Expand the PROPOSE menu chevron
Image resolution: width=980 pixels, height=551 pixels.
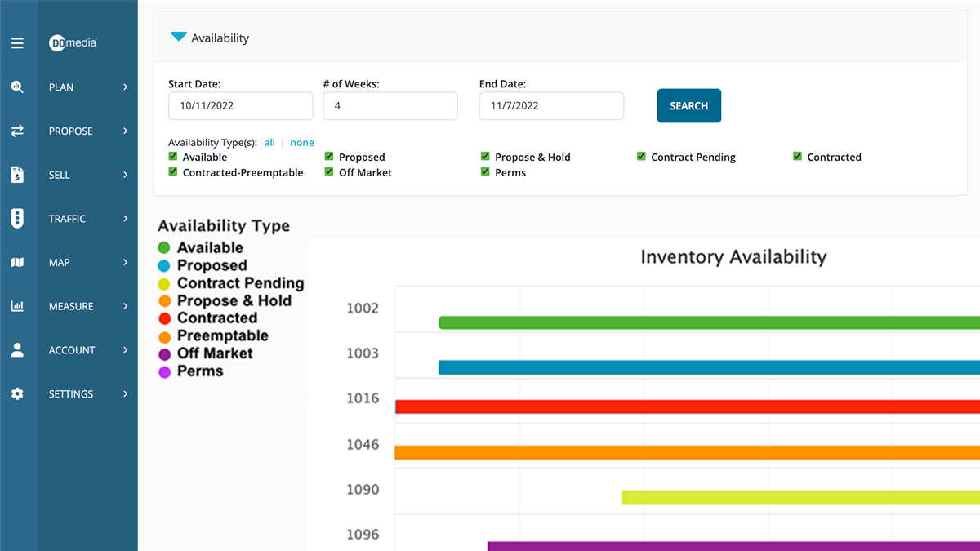pos(125,131)
